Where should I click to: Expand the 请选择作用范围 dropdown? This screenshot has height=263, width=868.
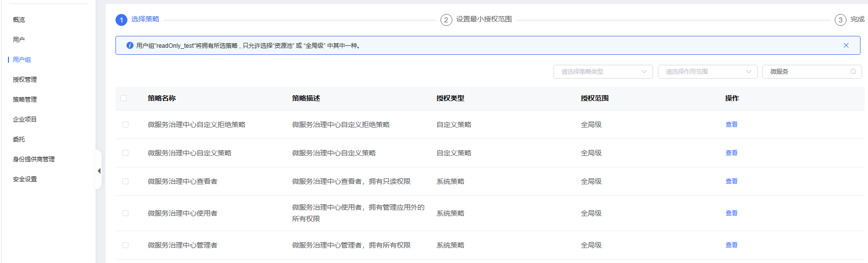tap(707, 72)
